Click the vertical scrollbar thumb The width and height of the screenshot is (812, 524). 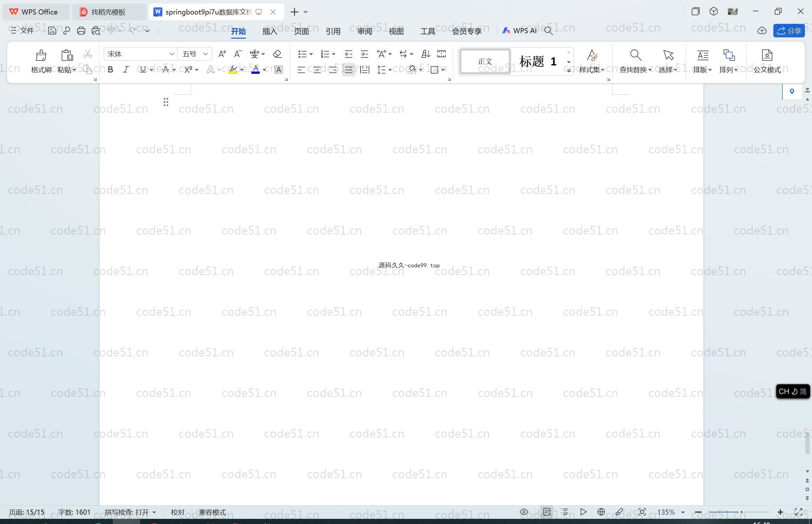[x=807, y=444]
